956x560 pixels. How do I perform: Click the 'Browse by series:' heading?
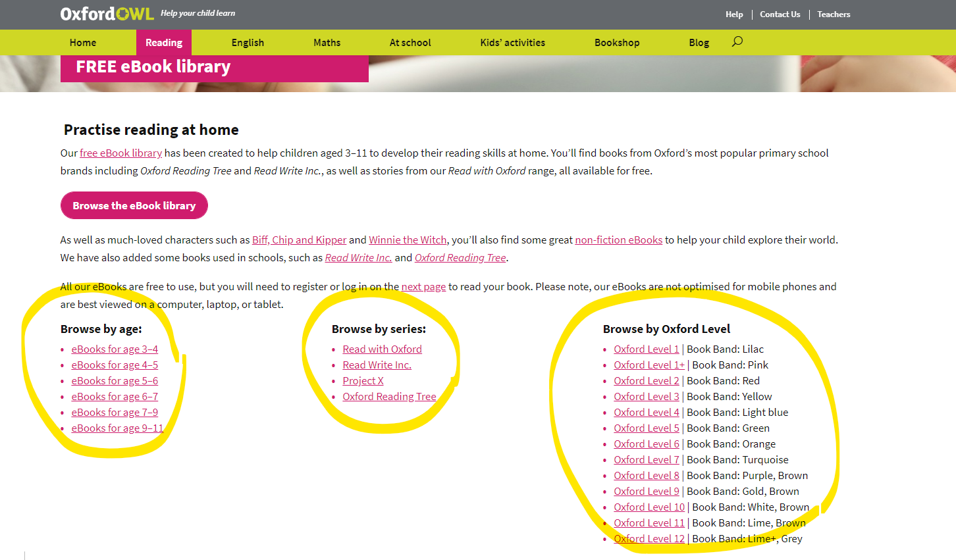(x=379, y=328)
